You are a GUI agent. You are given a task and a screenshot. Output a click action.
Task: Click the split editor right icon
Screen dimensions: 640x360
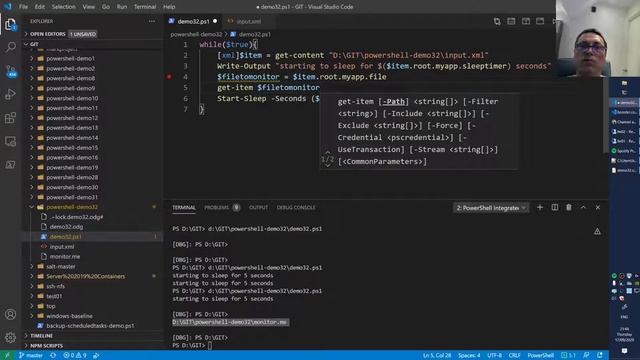pos(526,21)
